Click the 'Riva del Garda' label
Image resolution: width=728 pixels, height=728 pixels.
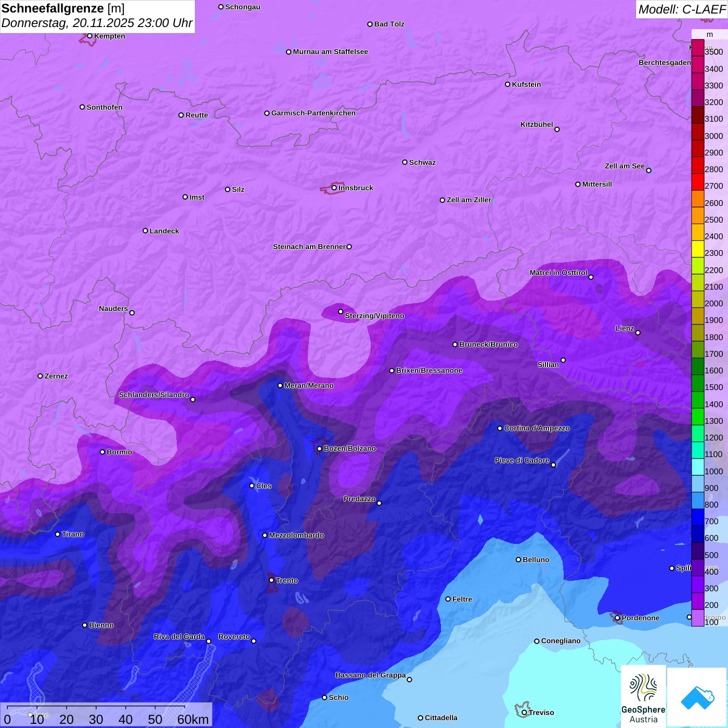click(x=179, y=636)
